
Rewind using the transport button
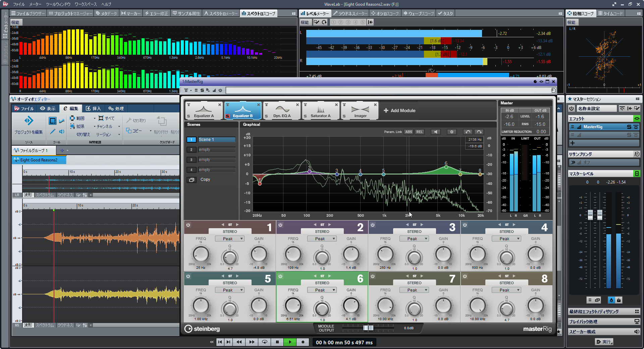coord(239,342)
